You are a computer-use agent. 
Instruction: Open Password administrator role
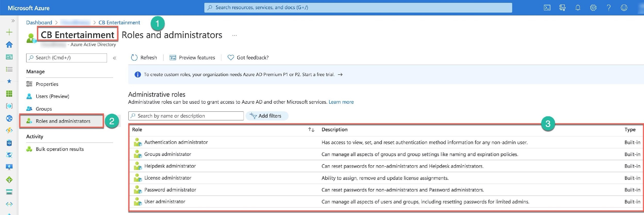[x=170, y=190]
